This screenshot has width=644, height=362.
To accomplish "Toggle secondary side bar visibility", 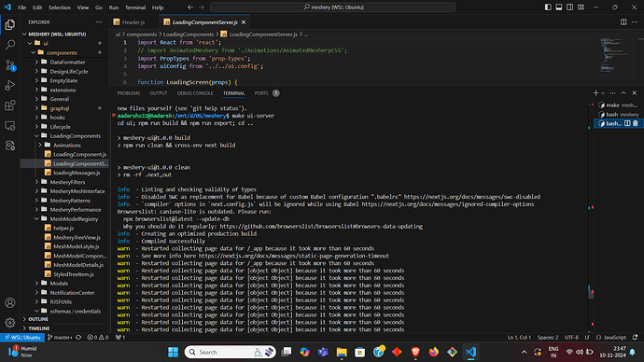I will coord(569,7).
